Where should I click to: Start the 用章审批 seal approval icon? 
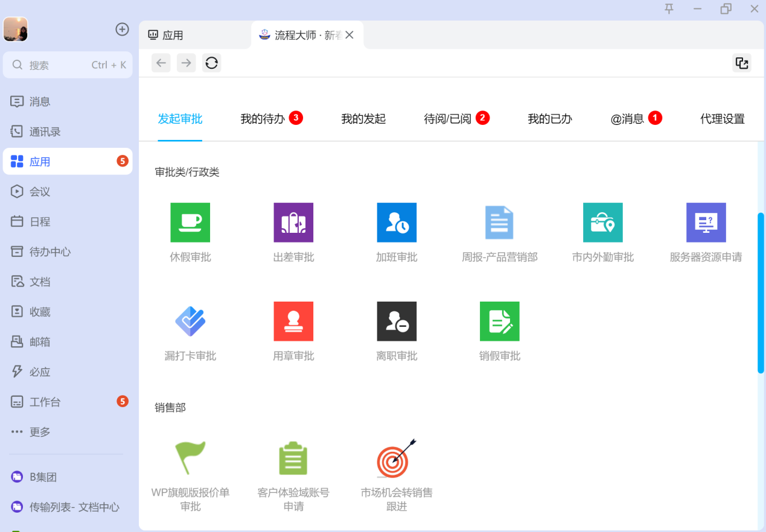point(293,321)
